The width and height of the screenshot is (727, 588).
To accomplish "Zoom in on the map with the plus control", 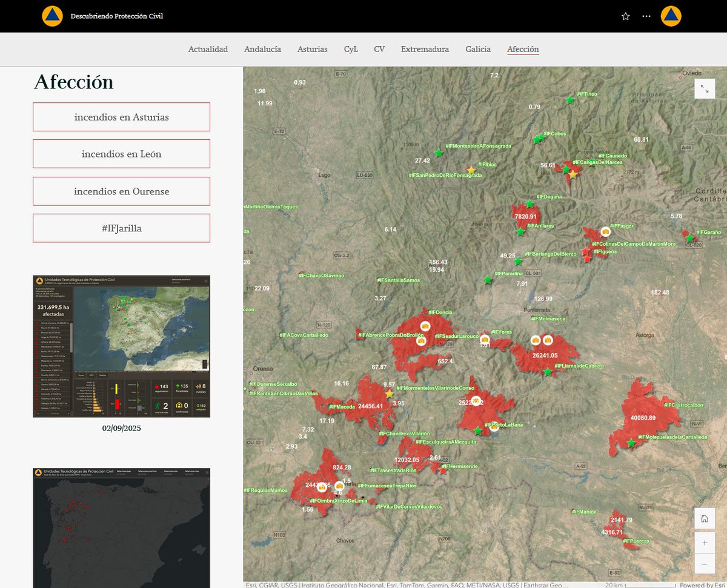I will tap(705, 543).
